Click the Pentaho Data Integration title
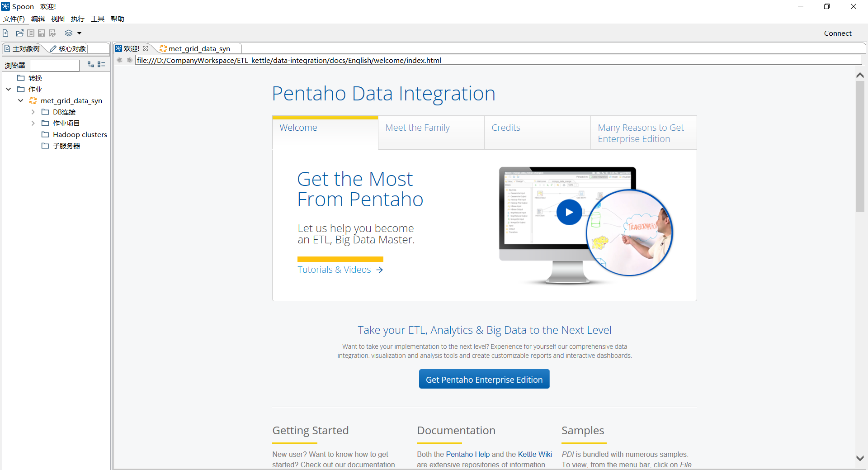This screenshot has width=868, height=470. (384, 94)
